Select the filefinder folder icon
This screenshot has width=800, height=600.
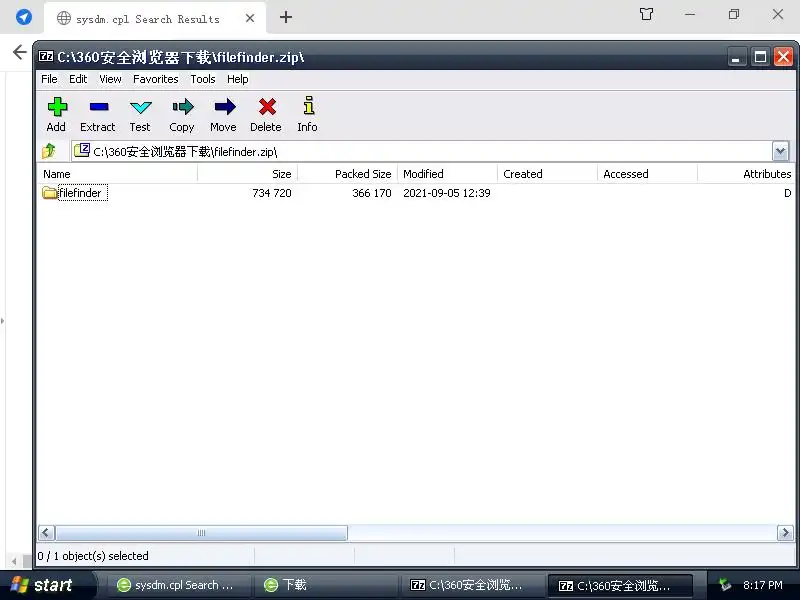coord(49,193)
